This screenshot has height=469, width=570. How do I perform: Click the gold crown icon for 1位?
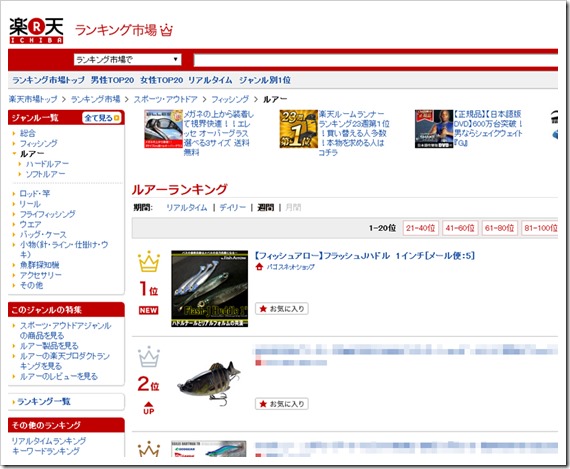[x=149, y=261]
